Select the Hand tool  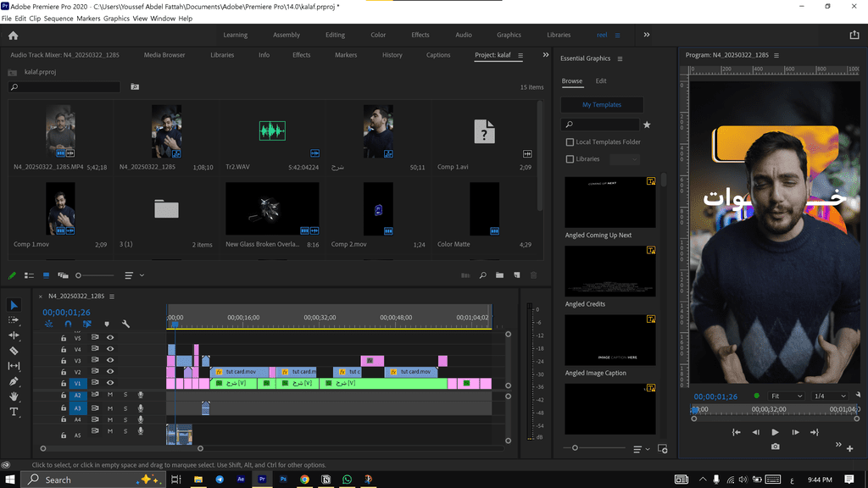click(x=14, y=396)
